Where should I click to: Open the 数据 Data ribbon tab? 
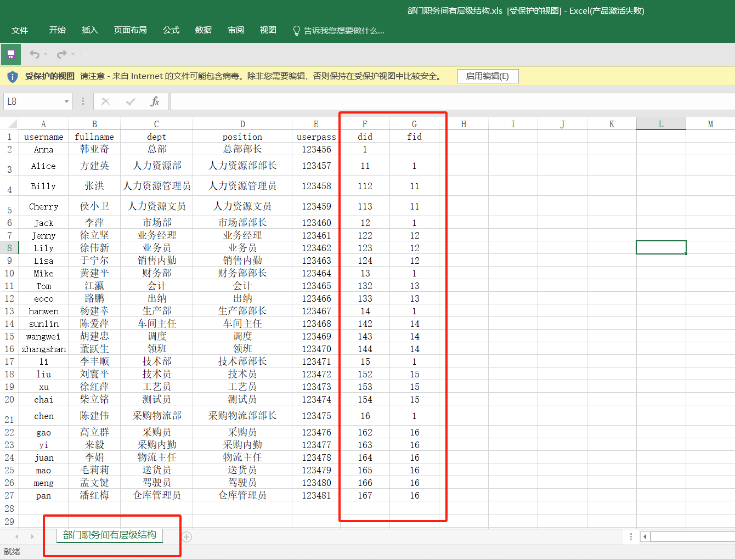click(x=203, y=30)
